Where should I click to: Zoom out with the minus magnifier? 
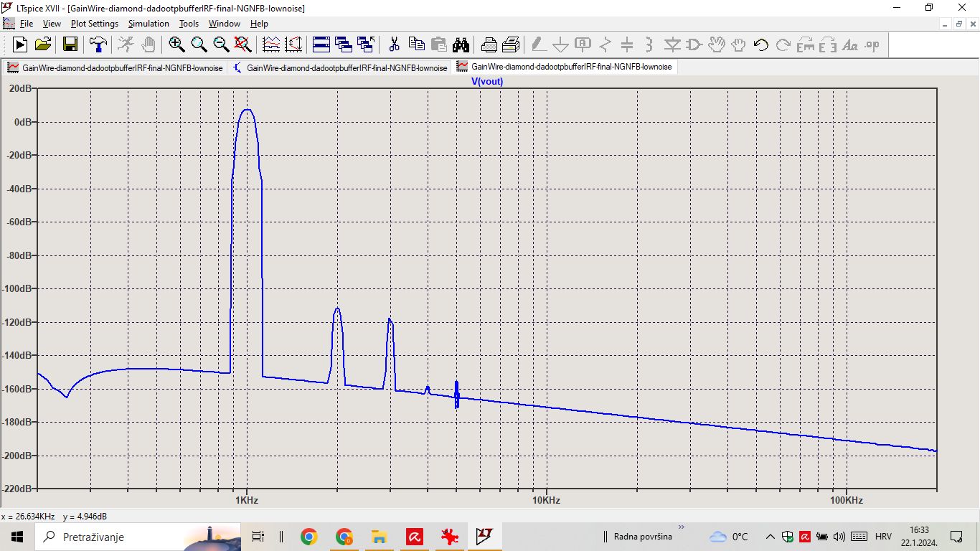221,44
